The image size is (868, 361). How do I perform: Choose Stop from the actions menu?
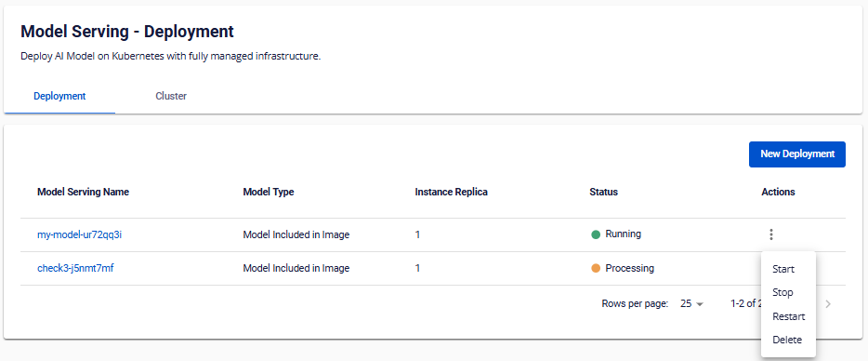coord(783,292)
